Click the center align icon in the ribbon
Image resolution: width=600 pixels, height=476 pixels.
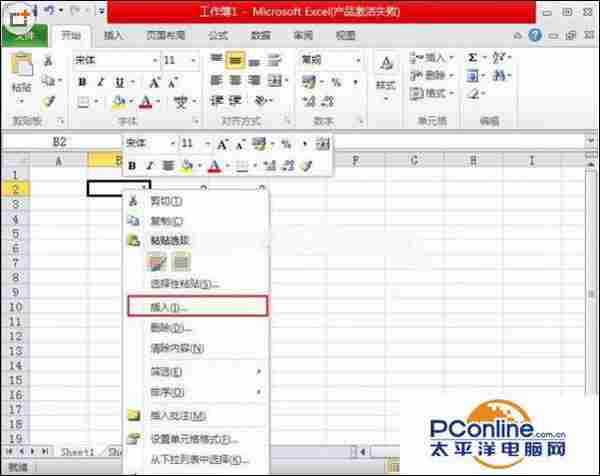coord(235,81)
